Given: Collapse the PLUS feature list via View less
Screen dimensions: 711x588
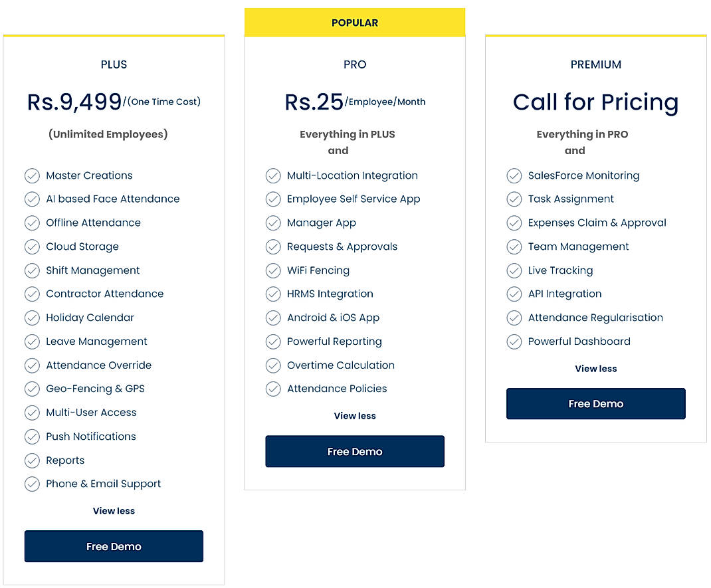Looking at the screenshot, I should tap(114, 511).
